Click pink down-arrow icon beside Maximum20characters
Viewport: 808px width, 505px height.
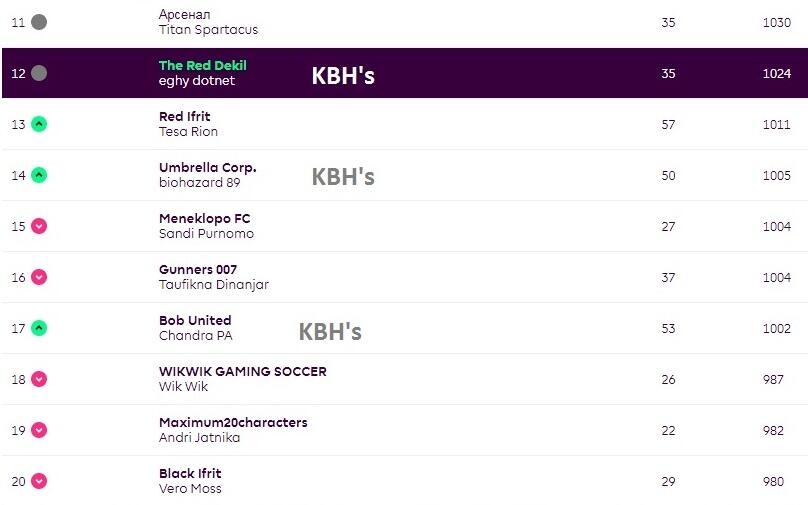[x=39, y=430]
